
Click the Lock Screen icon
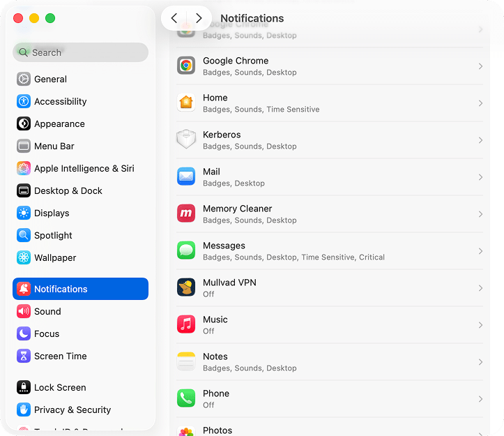pyautogui.click(x=24, y=387)
